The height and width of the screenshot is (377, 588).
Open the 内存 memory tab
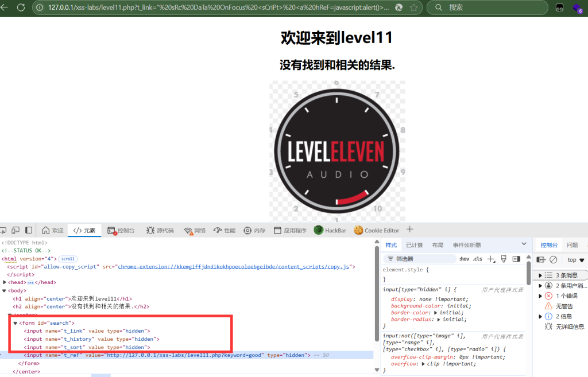pos(254,230)
